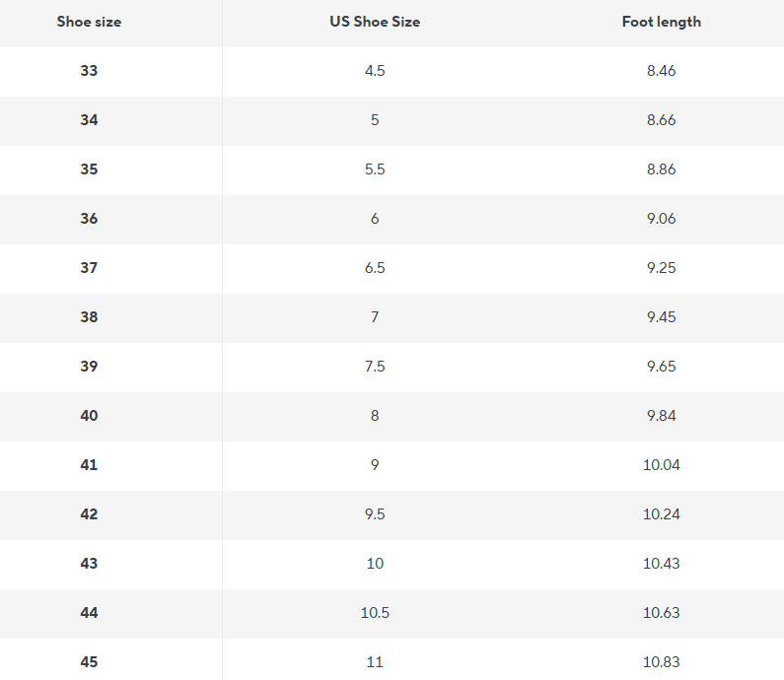This screenshot has height=680, width=784.
Task: Click foot length 10.83 value
Action: [x=661, y=662]
